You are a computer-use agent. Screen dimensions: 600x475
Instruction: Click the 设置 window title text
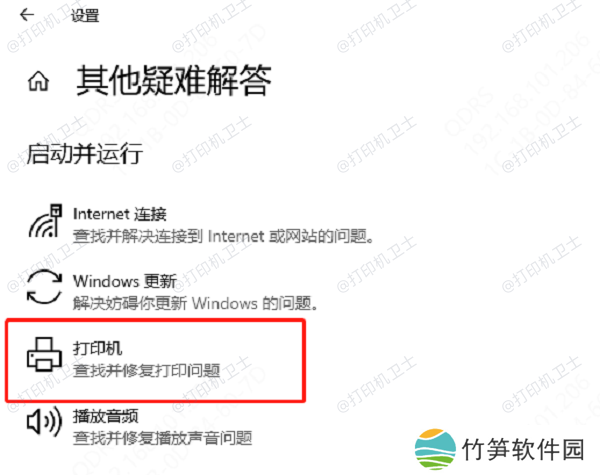85,16
